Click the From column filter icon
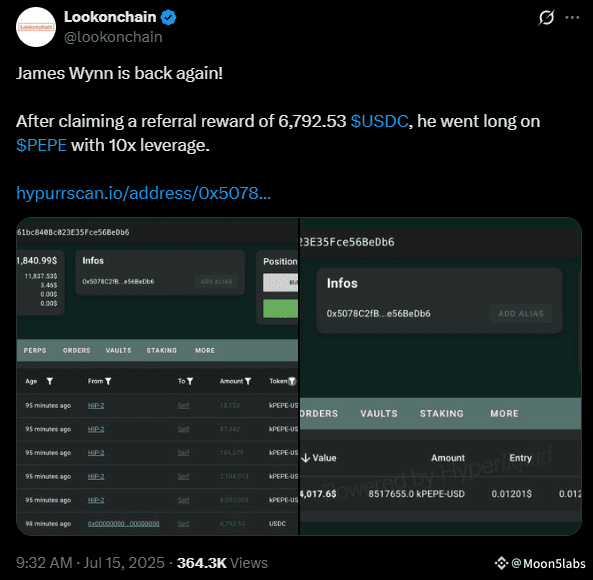 [x=108, y=381]
